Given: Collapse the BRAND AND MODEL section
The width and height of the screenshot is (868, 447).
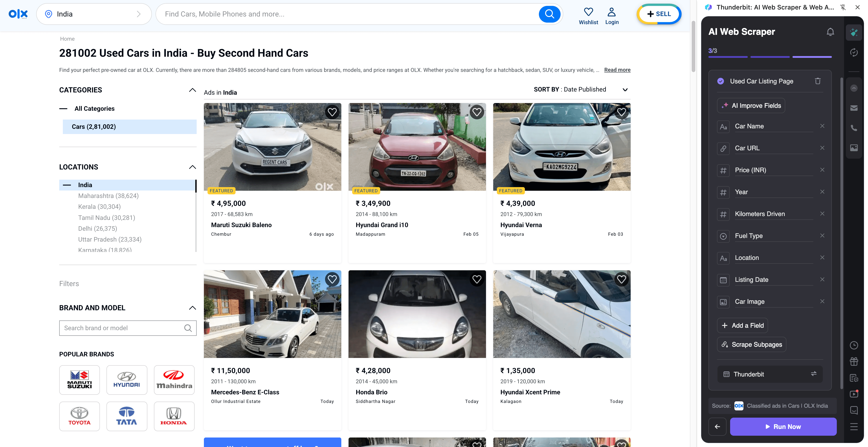Looking at the screenshot, I should pyautogui.click(x=192, y=308).
